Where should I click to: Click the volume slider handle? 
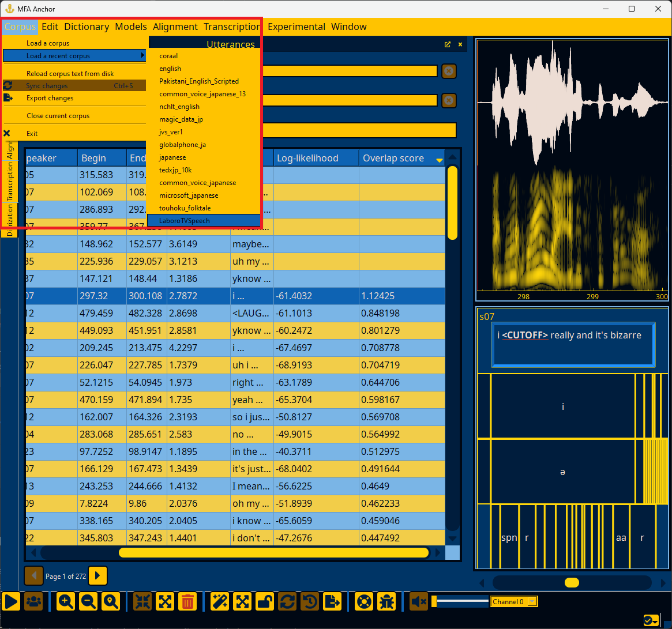tap(434, 601)
